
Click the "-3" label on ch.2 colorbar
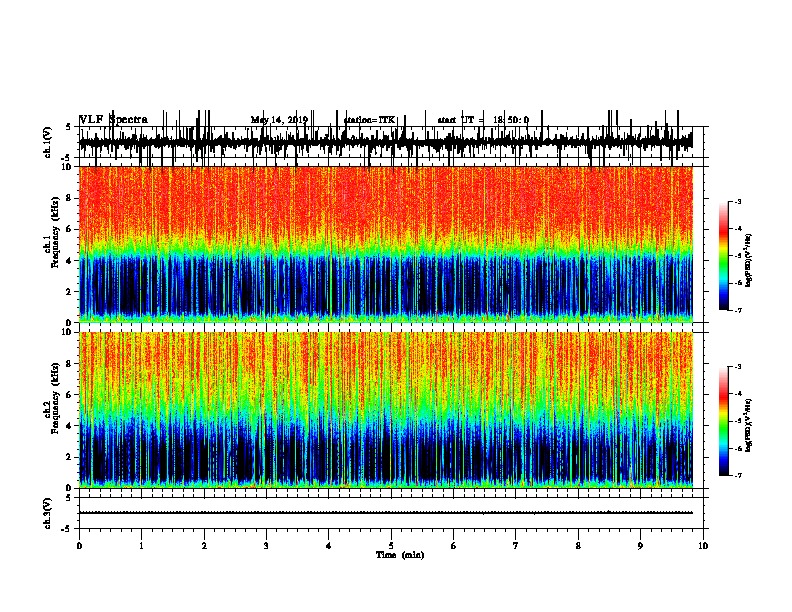click(737, 367)
